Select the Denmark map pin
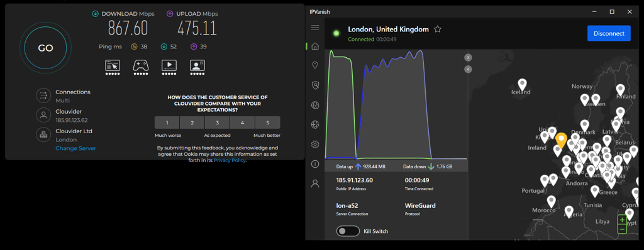 click(584, 126)
